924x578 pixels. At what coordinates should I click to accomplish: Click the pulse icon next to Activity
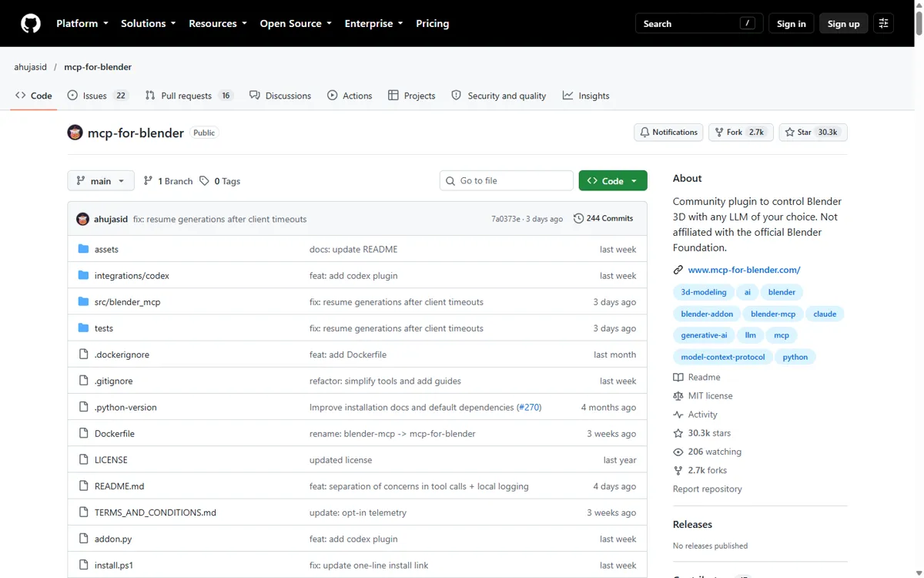point(678,415)
